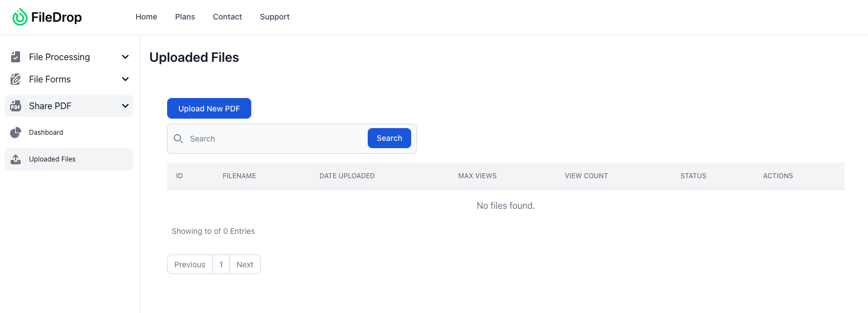Click the Uploaded Files page heading
Image resolution: width=868 pixels, height=313 pixels.
tap(194, 57)
